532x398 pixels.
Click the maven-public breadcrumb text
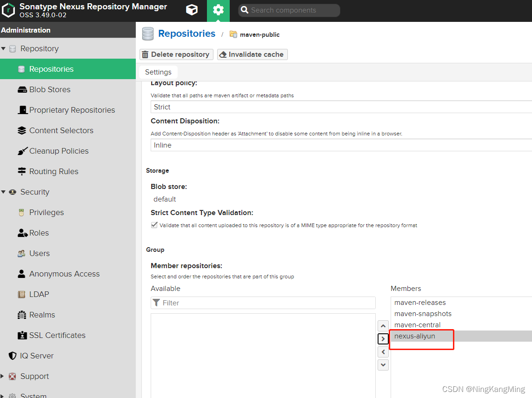pos(259,34)
